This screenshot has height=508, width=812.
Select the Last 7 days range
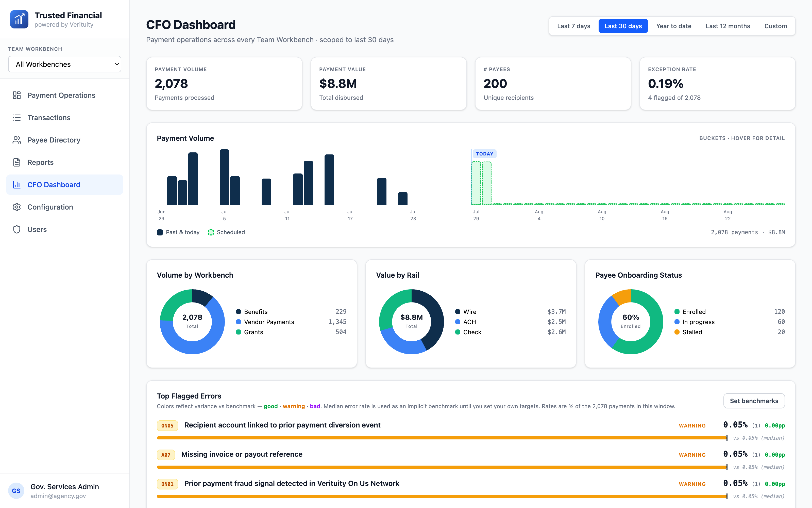(573, 26)
